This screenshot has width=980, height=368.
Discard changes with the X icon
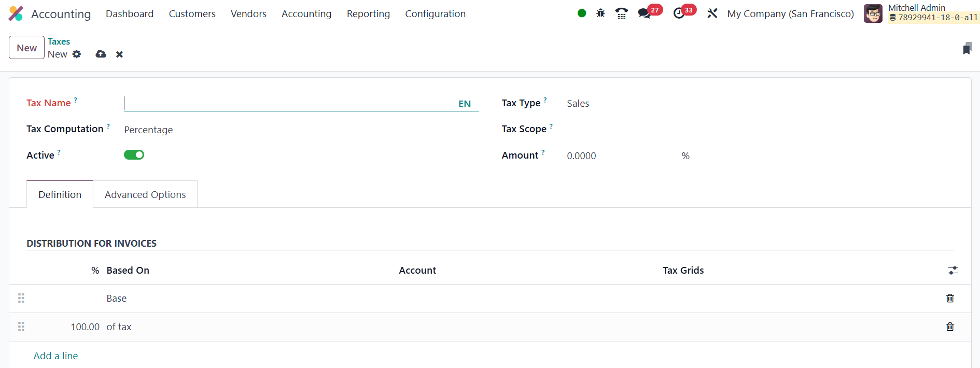click(x=119, y=54)
